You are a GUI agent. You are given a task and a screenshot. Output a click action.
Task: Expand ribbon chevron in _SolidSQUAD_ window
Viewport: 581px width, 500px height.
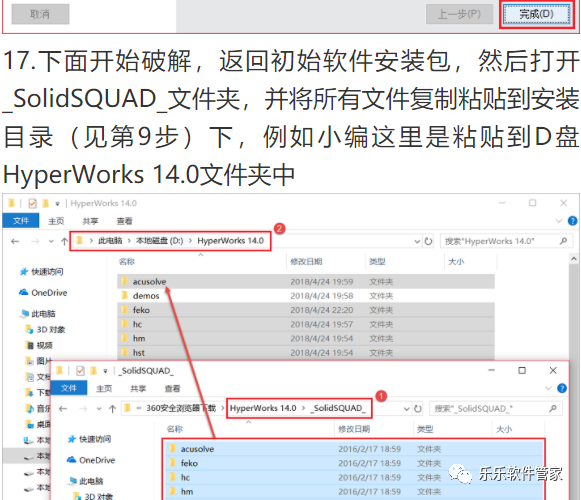coord(548,388)
